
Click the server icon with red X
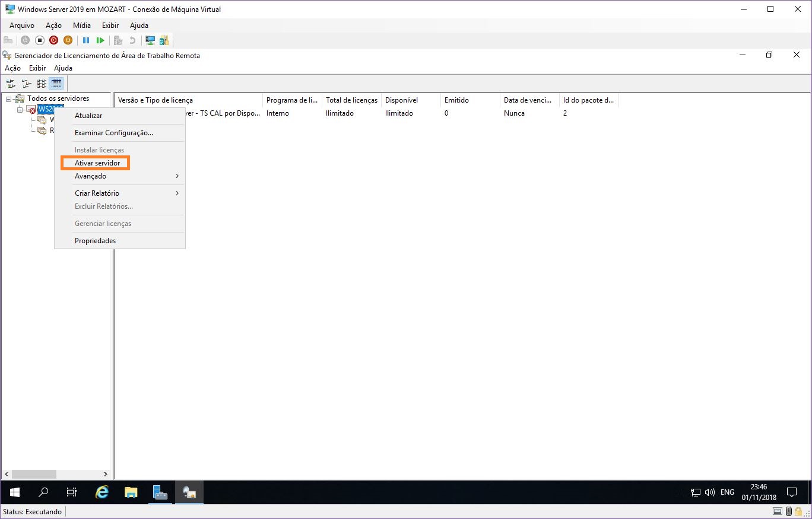[x=31, y=109]
